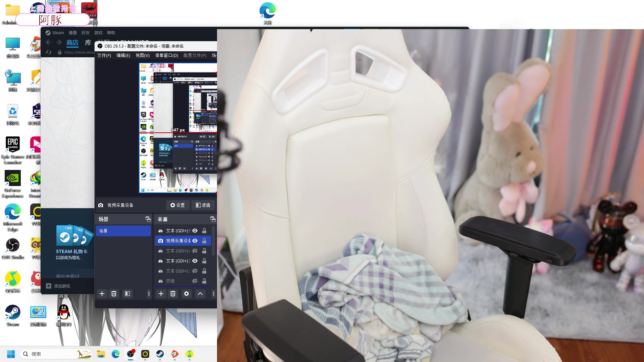Open 设置 for the capture device
This screenshot has width=644, height=362.
tap(177, 205)
